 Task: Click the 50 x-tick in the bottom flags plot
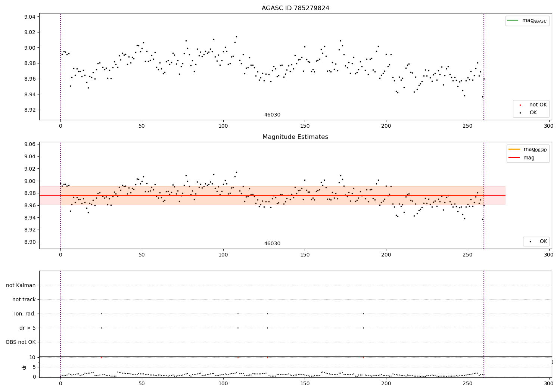point(142,384)
